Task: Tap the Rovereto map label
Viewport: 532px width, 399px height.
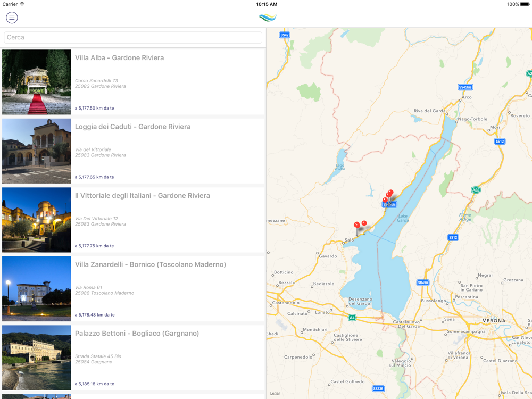Action: tap(520, 115)
